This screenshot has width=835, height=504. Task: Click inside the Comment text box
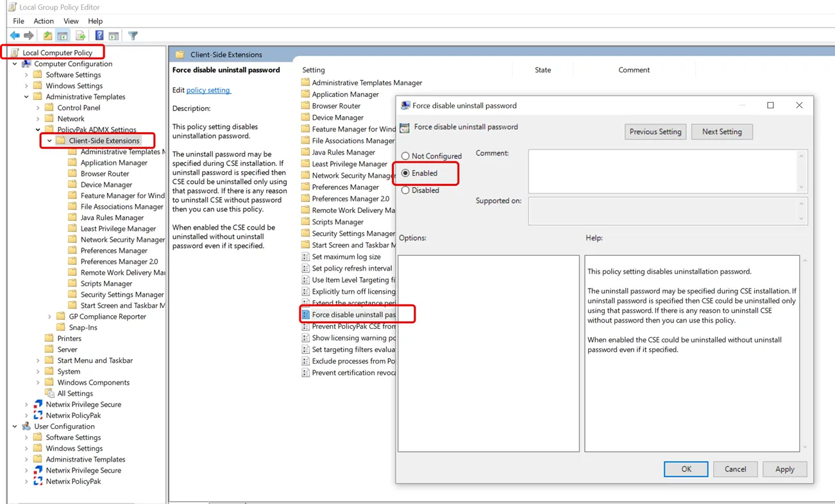662,171
